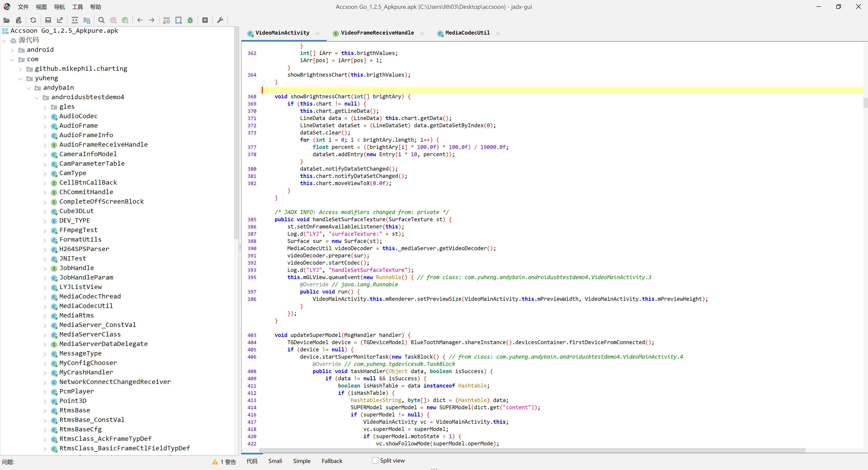Screen dimensions: 868x470
Task: Open the 工具 menu
Action: [77, 7]
